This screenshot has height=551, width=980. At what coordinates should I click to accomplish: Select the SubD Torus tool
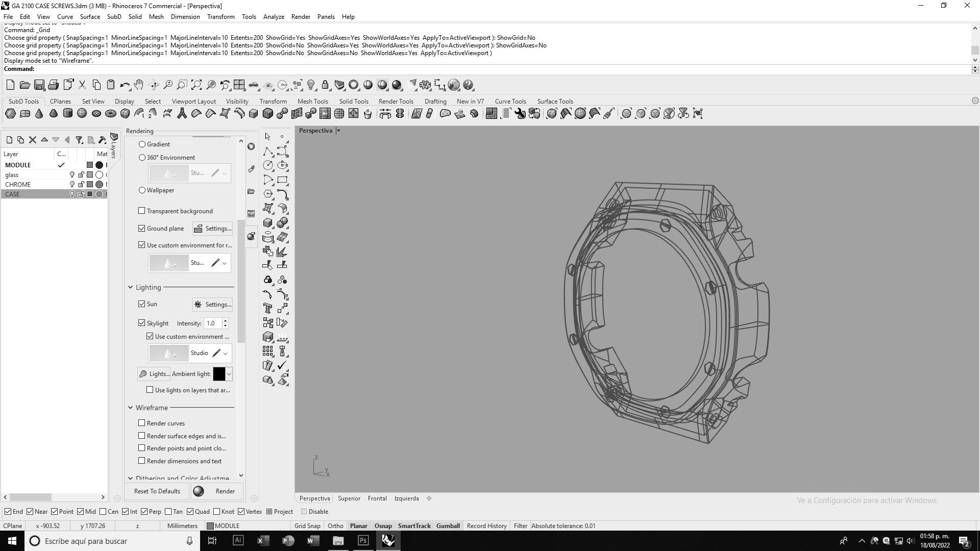pos(110,114)
